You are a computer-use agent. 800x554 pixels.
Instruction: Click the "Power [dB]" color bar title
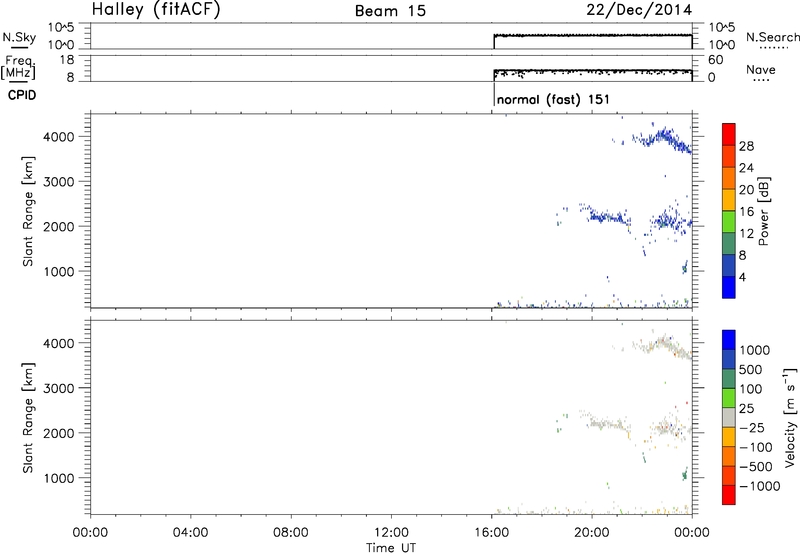[x=763, y=211]
